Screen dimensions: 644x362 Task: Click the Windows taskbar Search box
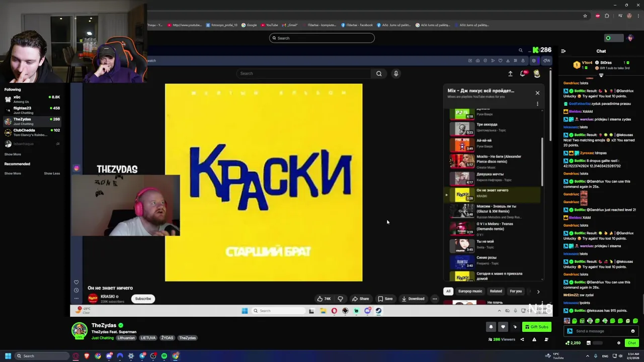tap(42, 356)
